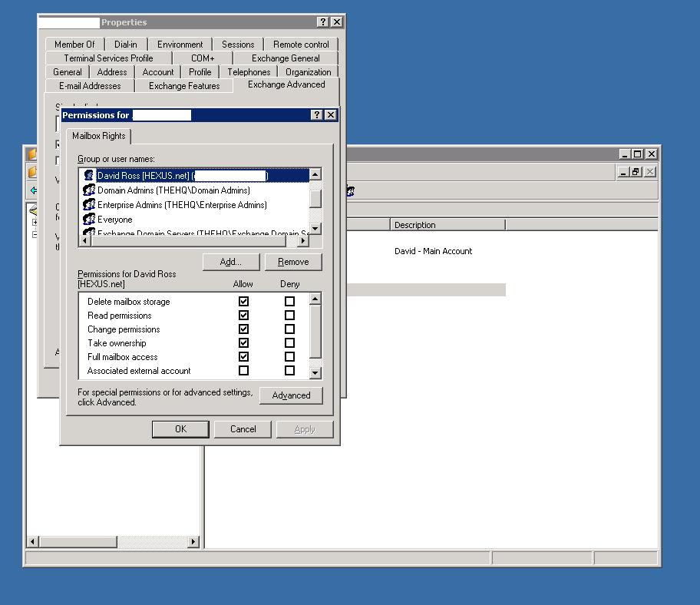Click the Enterprise Admins group icon

pyautogui.click(x=88, y=205)
